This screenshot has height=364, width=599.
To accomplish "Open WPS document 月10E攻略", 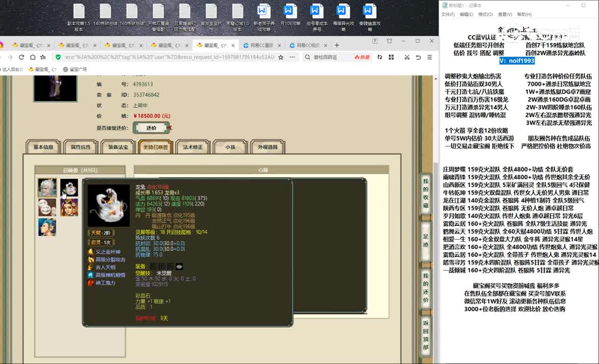I will pyautogui.click(x=290, y=15).
